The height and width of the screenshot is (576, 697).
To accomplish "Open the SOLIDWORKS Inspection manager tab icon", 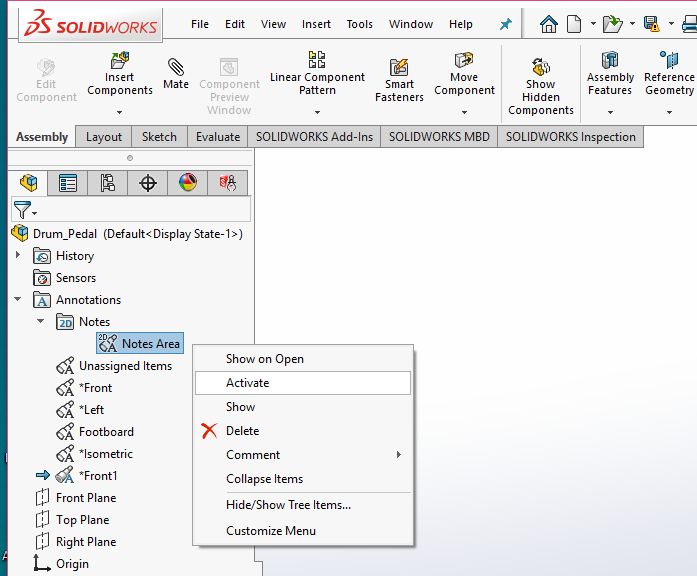I will (x=228, y=183).
